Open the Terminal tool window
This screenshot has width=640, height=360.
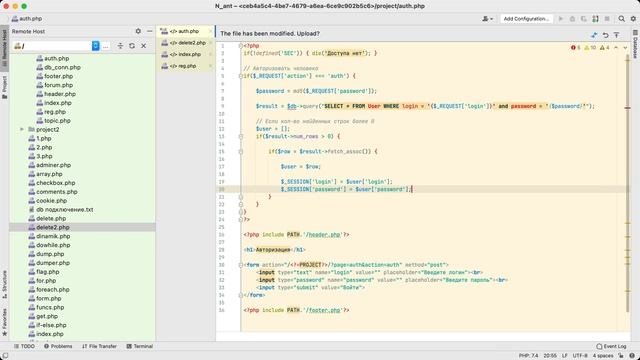(x=140, y=346)
